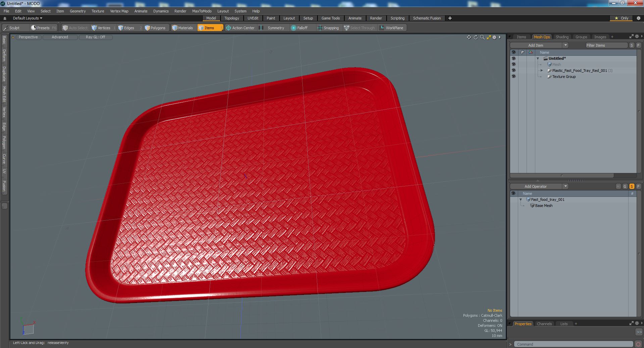Viewport: 644px width, 348px height.
Task: Click the S button next to Filter Items
Action: coord(632,45)
